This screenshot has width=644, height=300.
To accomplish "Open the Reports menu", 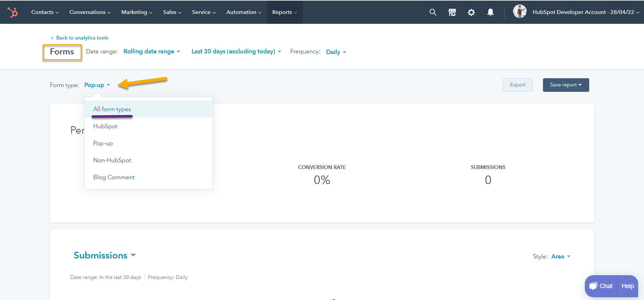I will click(x=285, y=12).
